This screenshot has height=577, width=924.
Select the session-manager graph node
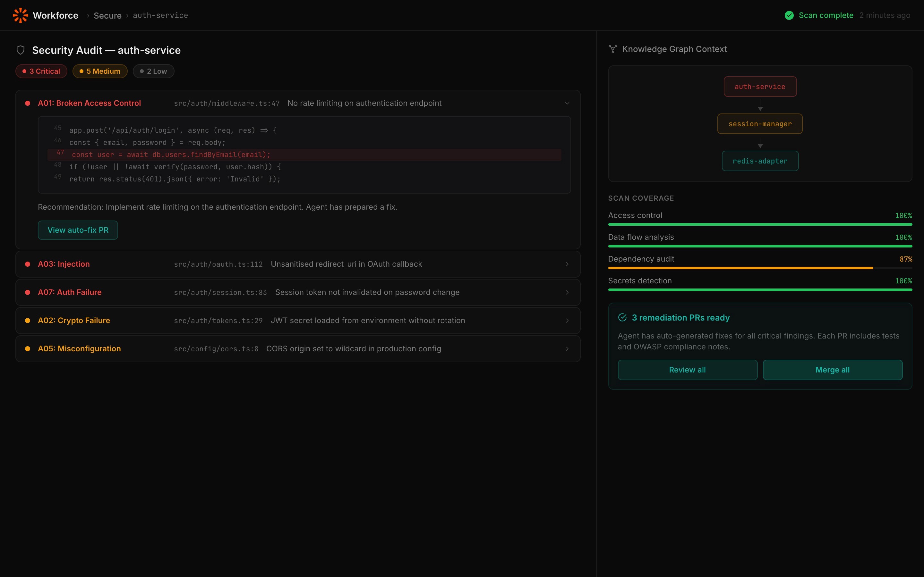pos(760,124)
